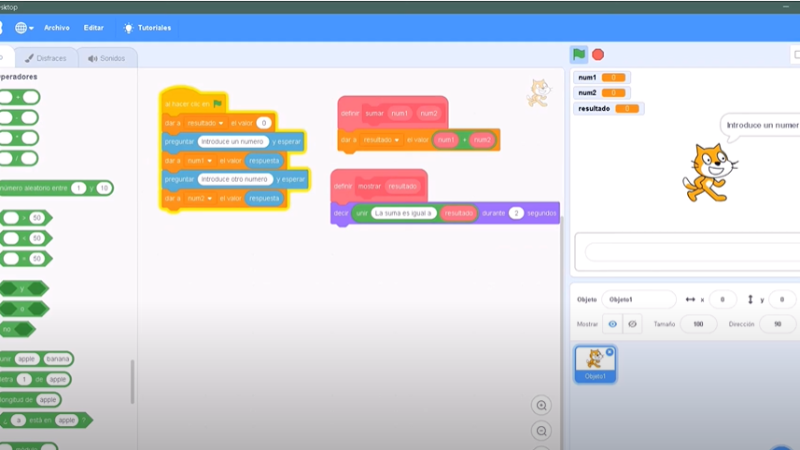Open Tutoriales from the menu bar
This screenshot has height=450, width=800.
coord(147,28)
